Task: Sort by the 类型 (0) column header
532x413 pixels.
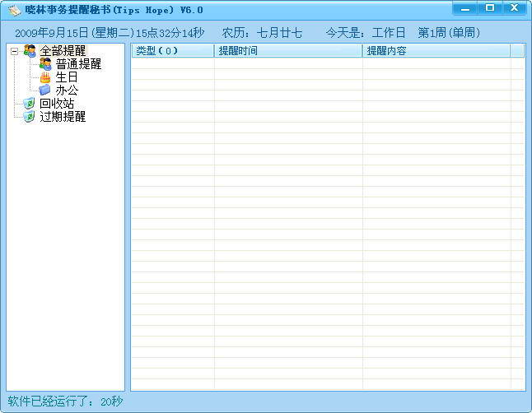Action: click(x=173, y=51)
